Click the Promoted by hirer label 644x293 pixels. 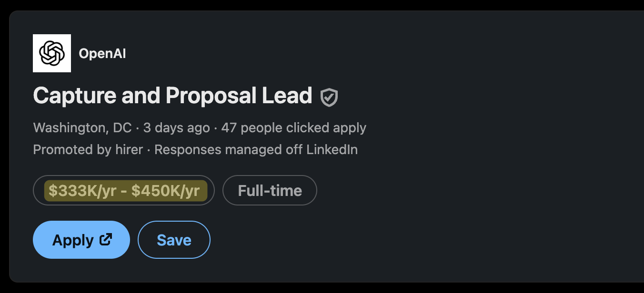point(88,150)
